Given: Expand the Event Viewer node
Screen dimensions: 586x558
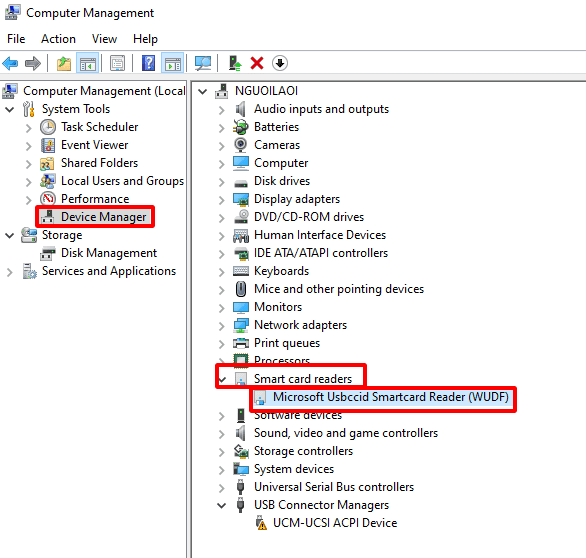Looking at the screenshot, I should [x=29, y=146].
